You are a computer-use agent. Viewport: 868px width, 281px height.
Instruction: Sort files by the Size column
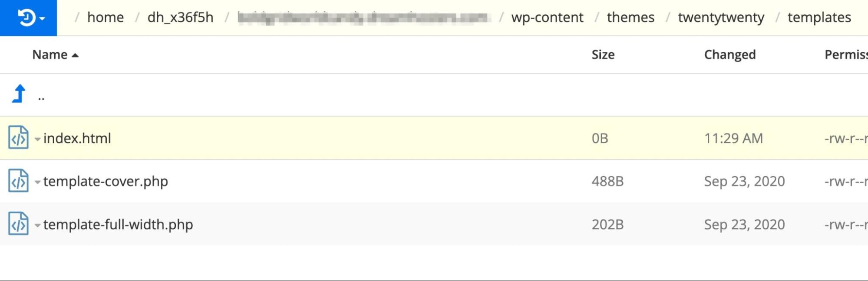tap(603, 55)
